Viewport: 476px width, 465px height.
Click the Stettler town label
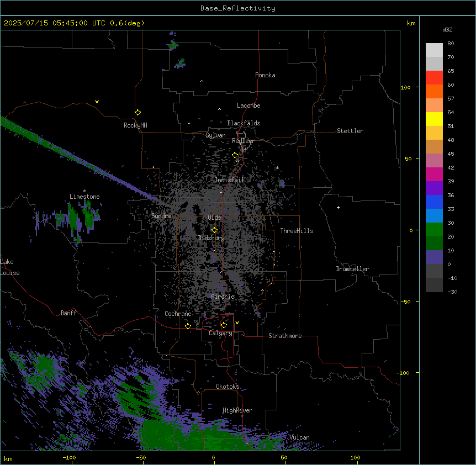point(350,131)
